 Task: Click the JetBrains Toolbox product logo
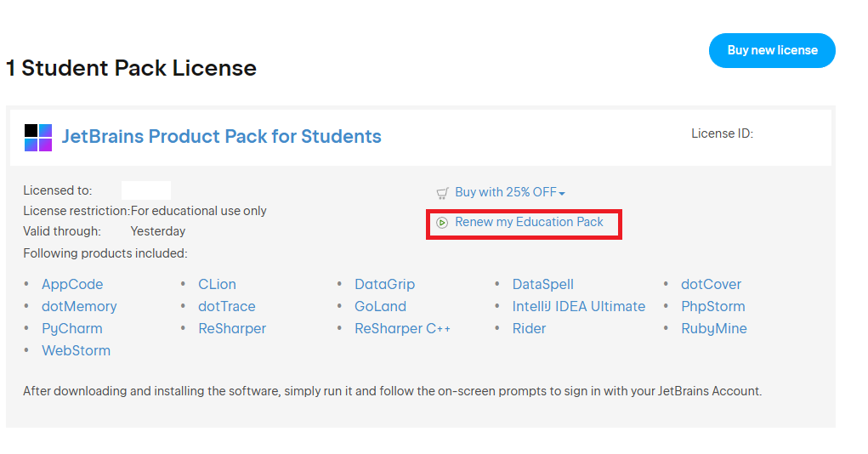(38, 138)
